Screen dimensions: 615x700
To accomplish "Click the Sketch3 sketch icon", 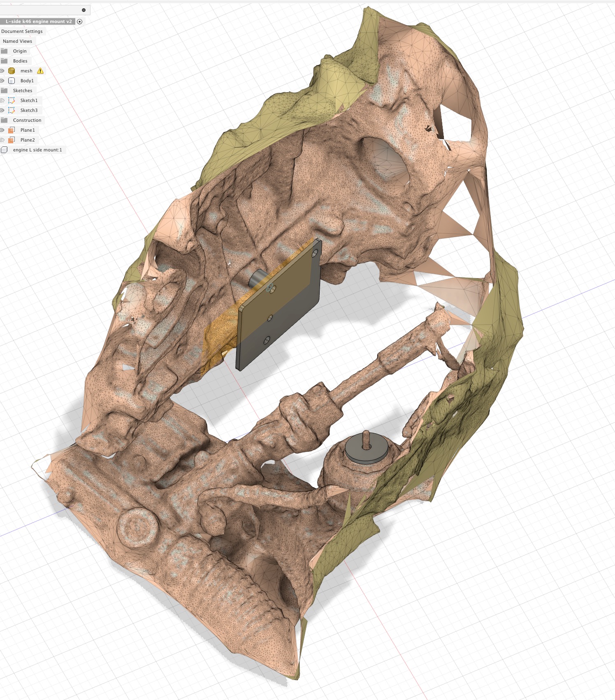I will point(12,110).
